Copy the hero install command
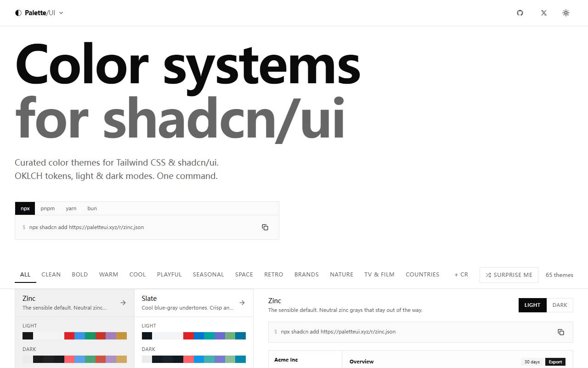Image resolution: width=588 pixels, height=368 pixels. (x=265, y=227)
